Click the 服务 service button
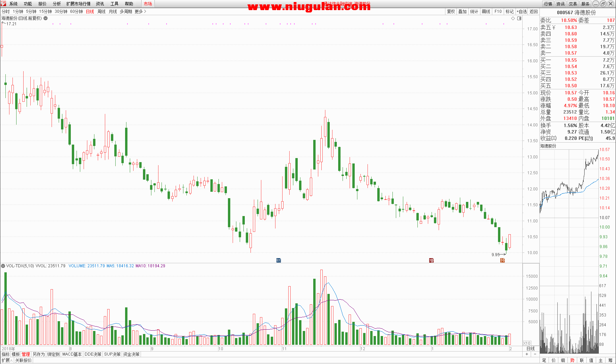The image size is (616, 364). pos(586,4)
